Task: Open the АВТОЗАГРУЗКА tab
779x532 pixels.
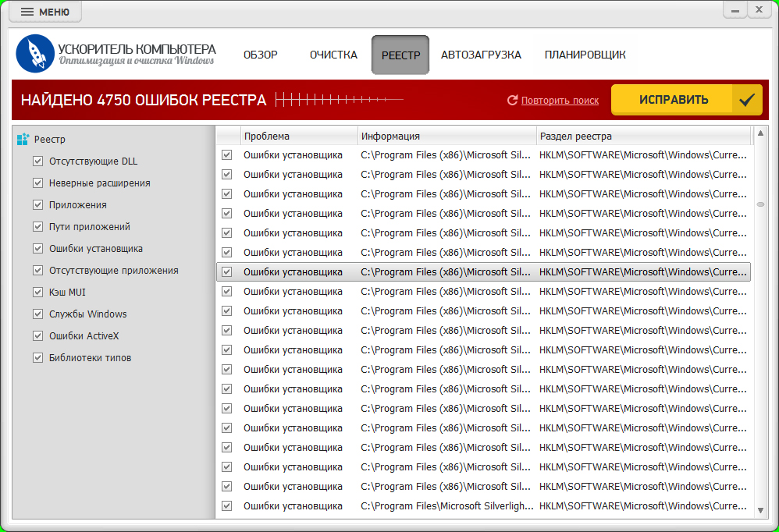Action: 481,55
